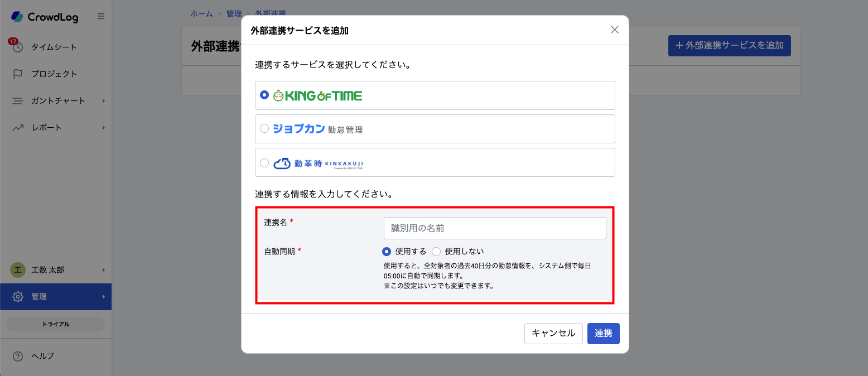Click the report trend arrow icon
868x376 pixels.
click(18, 128)
